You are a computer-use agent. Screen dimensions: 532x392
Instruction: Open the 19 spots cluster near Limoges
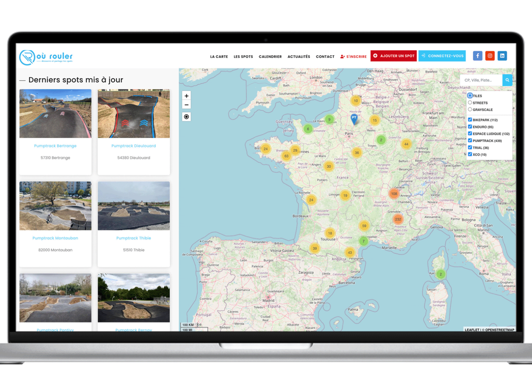click(x=345, y=196)
